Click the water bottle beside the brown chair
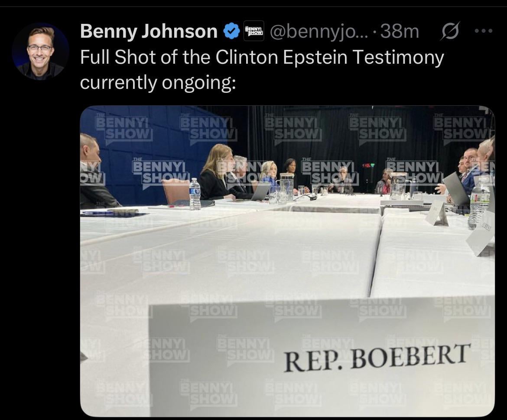Viewport: 507px width, 420px height. coord(195,194)
